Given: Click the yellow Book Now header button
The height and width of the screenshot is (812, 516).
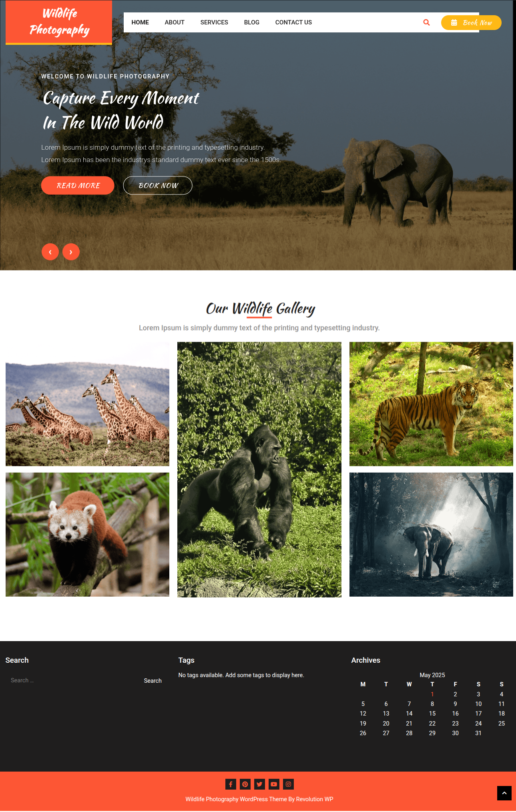Looking at the screenshot, I should [471, 23].
